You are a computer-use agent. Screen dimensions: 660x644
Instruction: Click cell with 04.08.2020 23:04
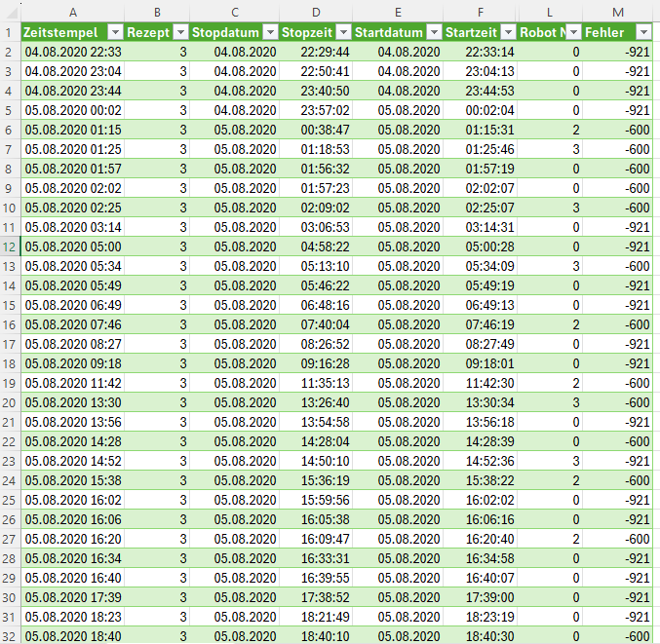(73, 71)
